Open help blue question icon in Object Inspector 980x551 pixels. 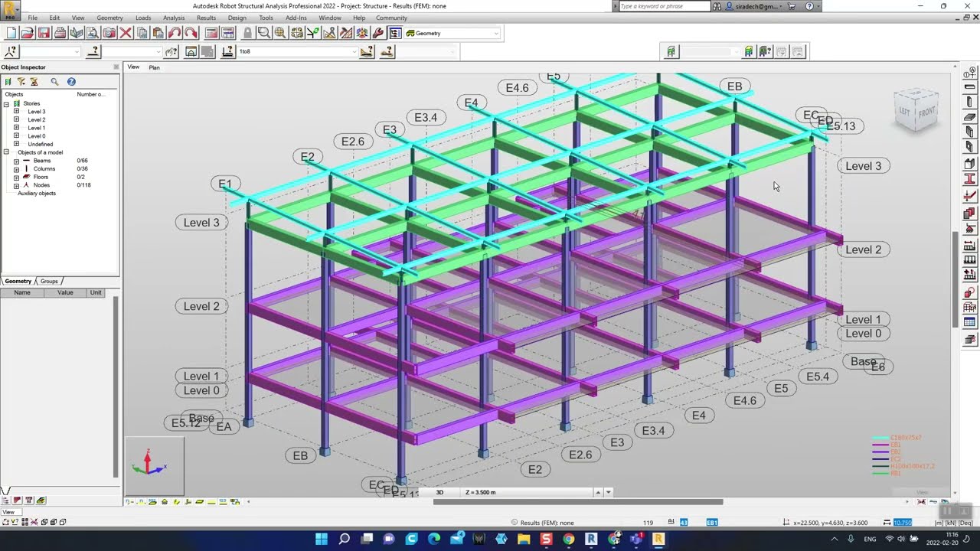(x=71, y=81)
